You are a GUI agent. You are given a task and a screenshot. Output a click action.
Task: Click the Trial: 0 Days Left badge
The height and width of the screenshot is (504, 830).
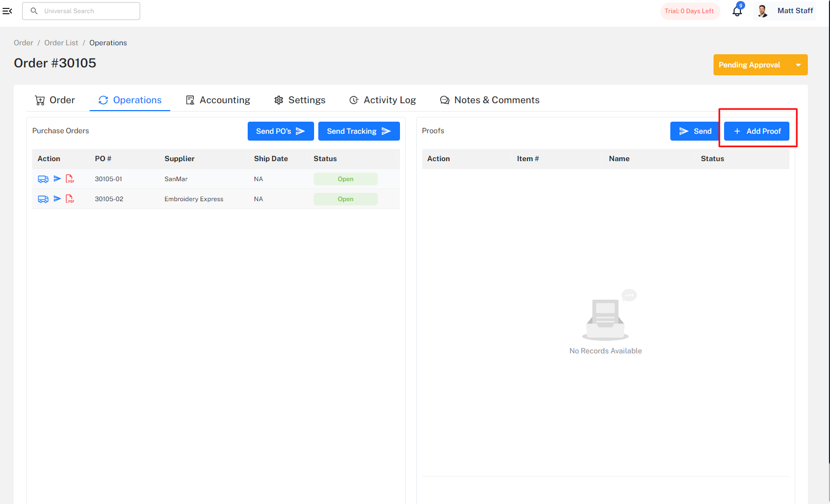[x=689, y=11]
